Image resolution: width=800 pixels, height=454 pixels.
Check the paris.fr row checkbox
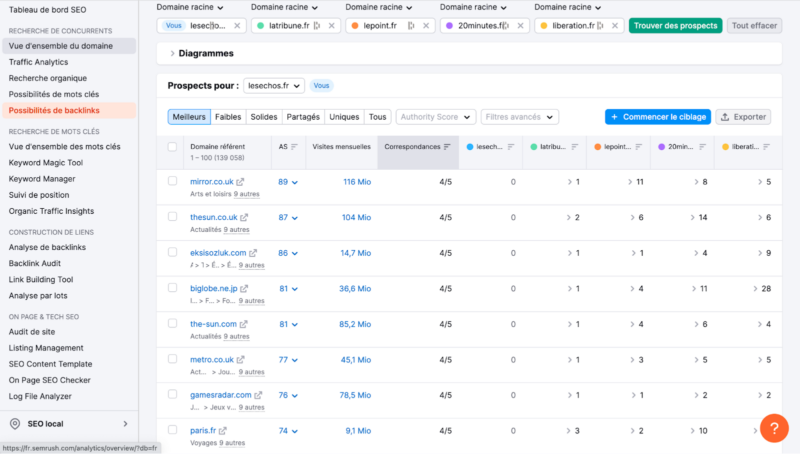point(172,430)
